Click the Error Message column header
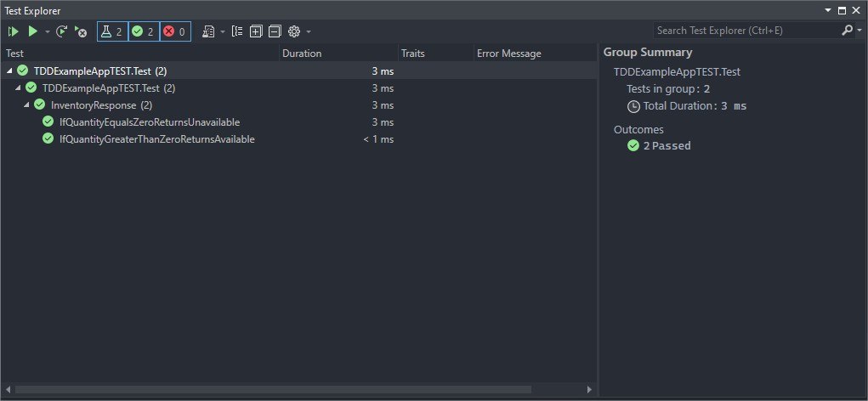 (508, 54)
